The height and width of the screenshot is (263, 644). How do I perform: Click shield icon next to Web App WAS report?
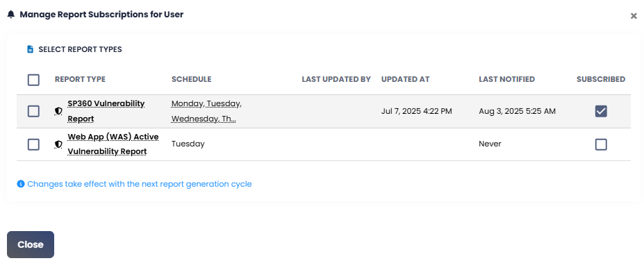coord(59,144)
